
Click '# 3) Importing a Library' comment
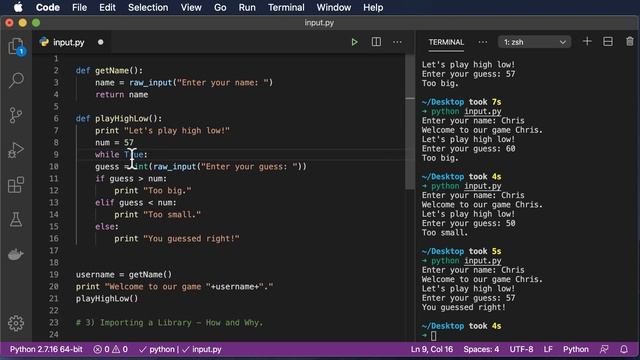169,322
